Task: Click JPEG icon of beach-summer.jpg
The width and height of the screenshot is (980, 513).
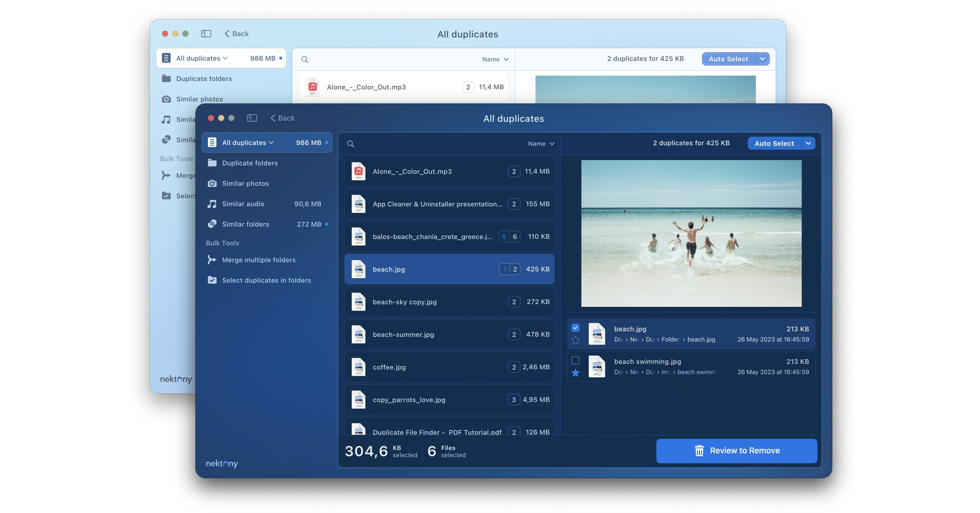Action: pyautogui.click(x=358, y=335)
